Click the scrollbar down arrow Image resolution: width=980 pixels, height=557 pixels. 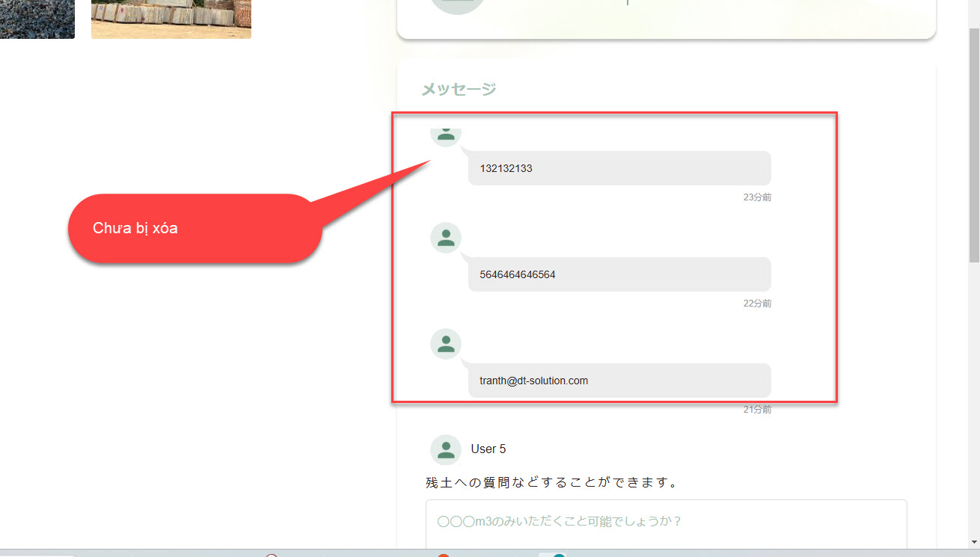(973, 541)
